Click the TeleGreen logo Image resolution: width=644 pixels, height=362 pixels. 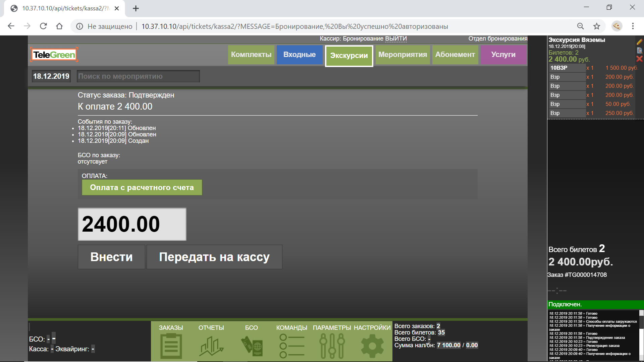(54, 55)
